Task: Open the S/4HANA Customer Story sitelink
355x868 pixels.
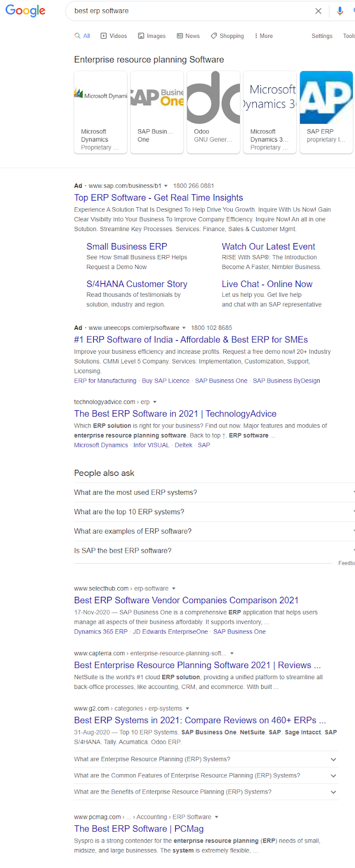Action: tap(137, 284)
